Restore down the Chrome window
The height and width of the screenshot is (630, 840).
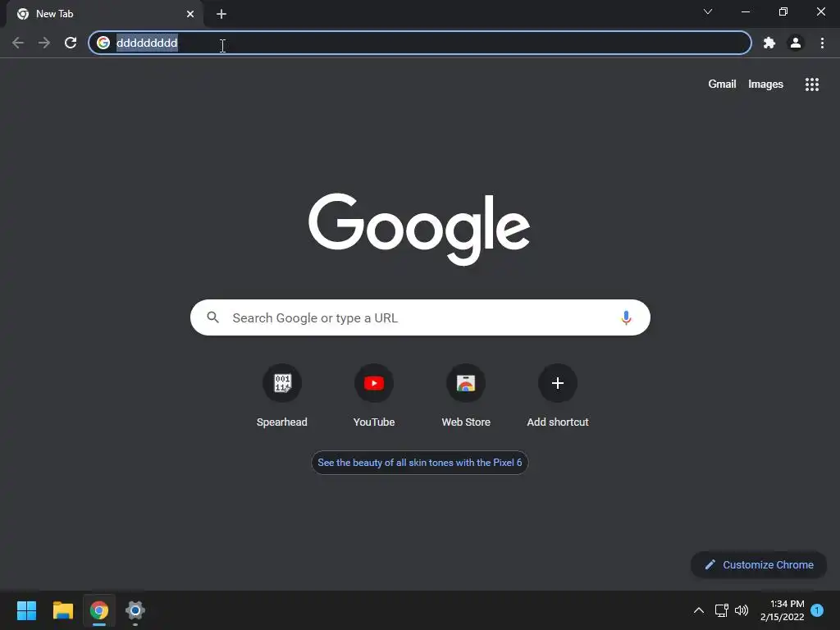tap(783, 11)
